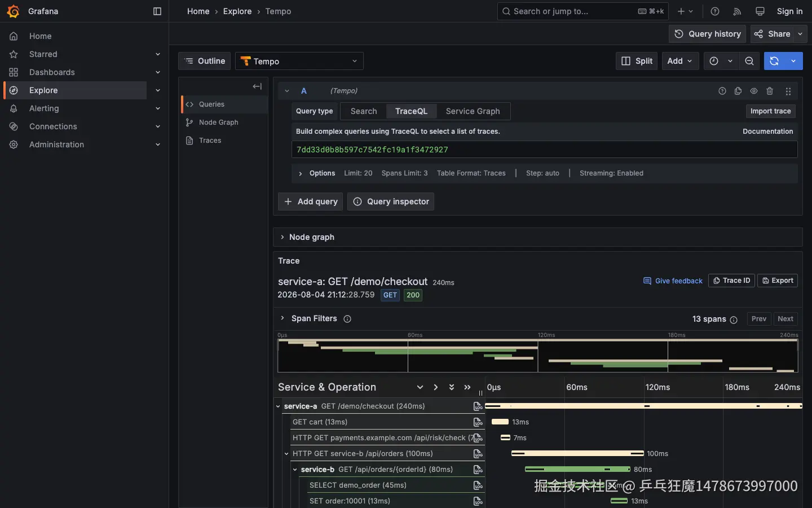Click the Share button

(x=772, y=34)
